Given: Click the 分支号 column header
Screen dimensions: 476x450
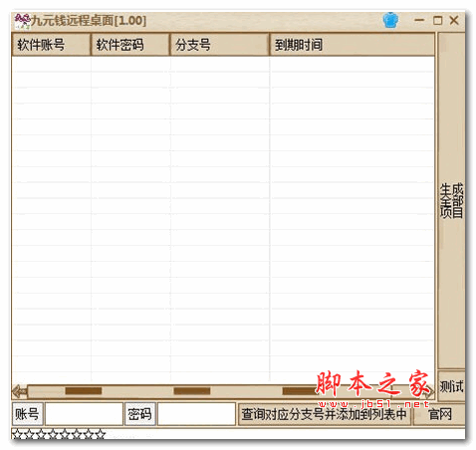Looking at the screenshot, I should pos(219,45).
